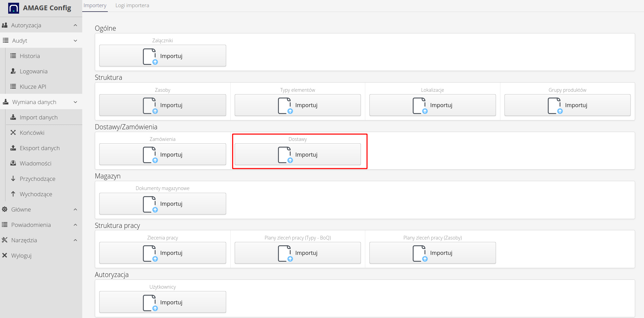Click the Końcówki cross icon
Image resolution: width=644 pixels, height=318 pixels.
13,133
